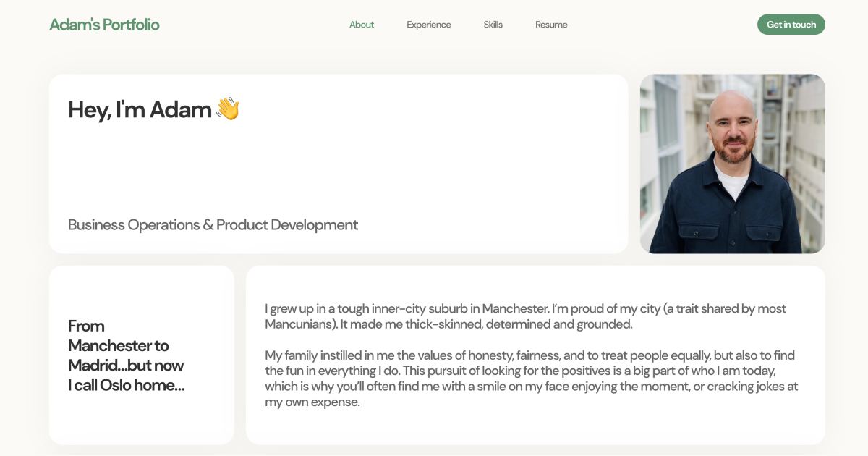Click the green Get in touch button
This screenshot has width=868, height=456.
(x=791, y=24)
